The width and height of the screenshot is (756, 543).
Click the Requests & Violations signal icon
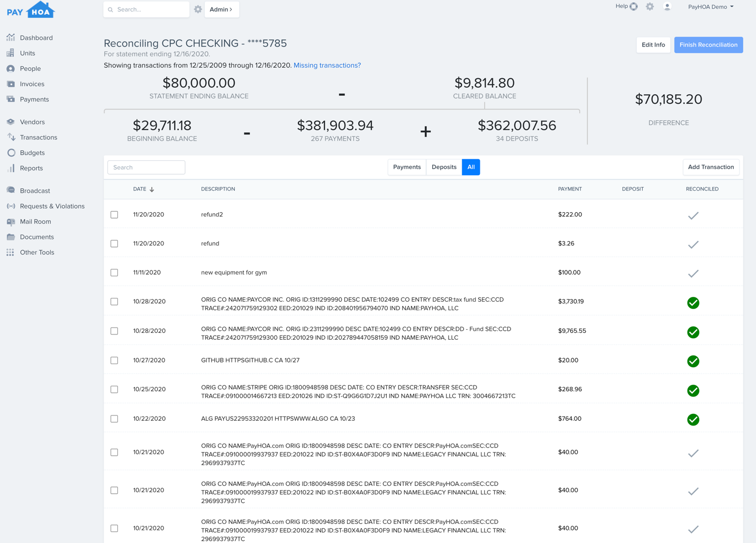tap(11, 206)
